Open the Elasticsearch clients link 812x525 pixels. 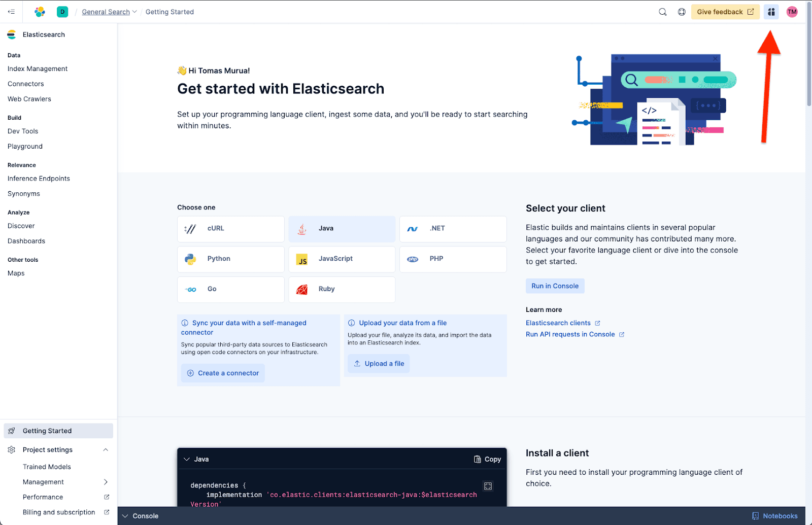pyautogui.click(x=559, y=323)
